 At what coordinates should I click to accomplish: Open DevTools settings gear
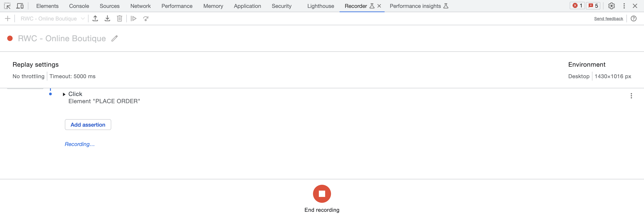pos(611,6)
